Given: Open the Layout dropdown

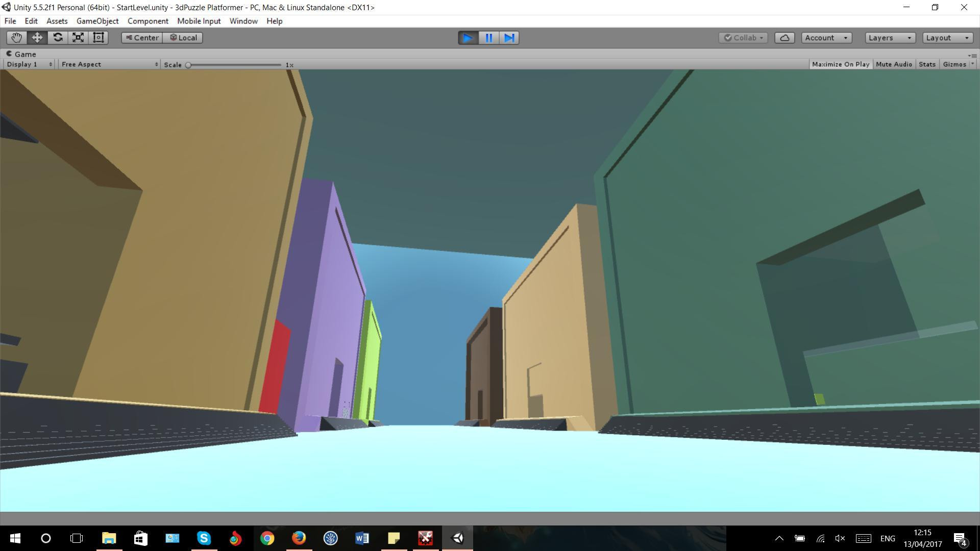Looking at the screenshot, I should [947, 38].
